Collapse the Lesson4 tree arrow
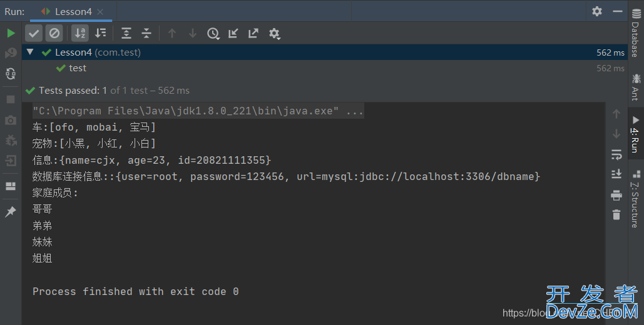644x325 pixels. pyautogui.click(x=30, y=52)
